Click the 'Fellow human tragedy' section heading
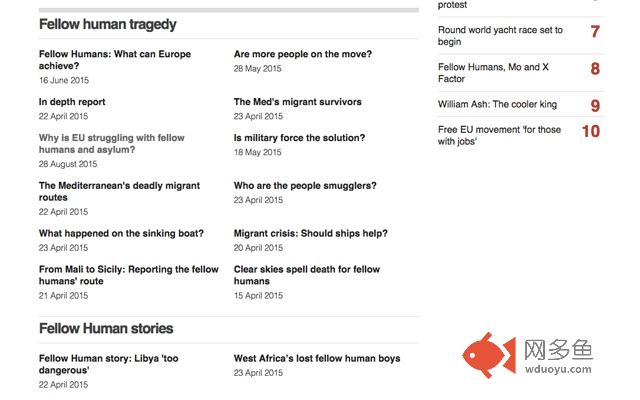640x400 pixels. click(x=107, y=24)
